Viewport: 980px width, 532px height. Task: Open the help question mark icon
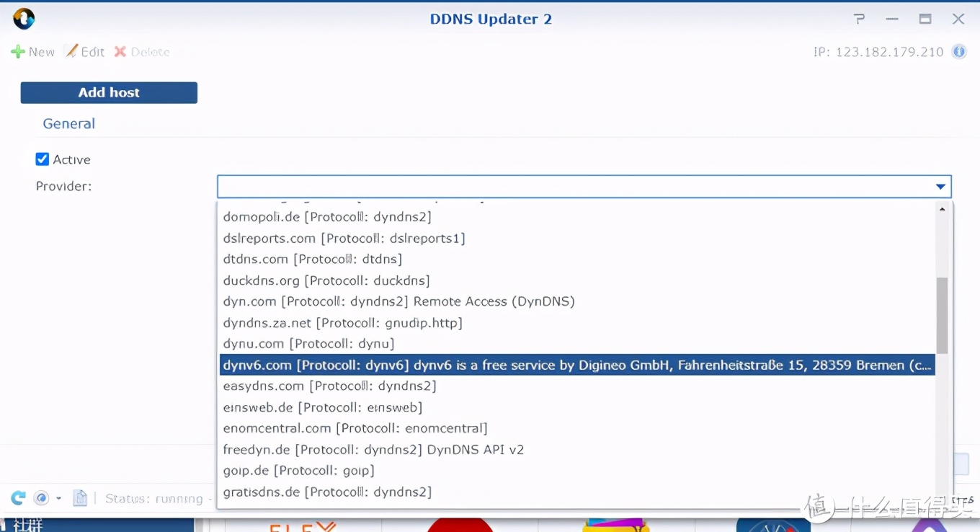click(x=859, y=19)
